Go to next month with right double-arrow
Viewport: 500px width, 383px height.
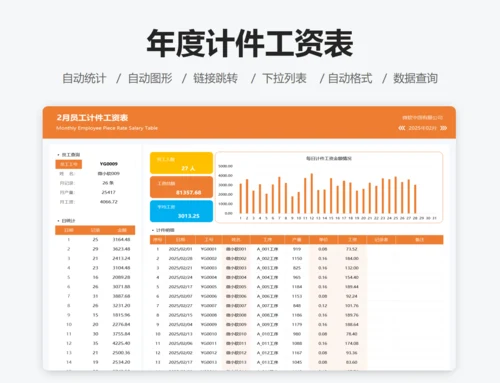tap(443, 128)
